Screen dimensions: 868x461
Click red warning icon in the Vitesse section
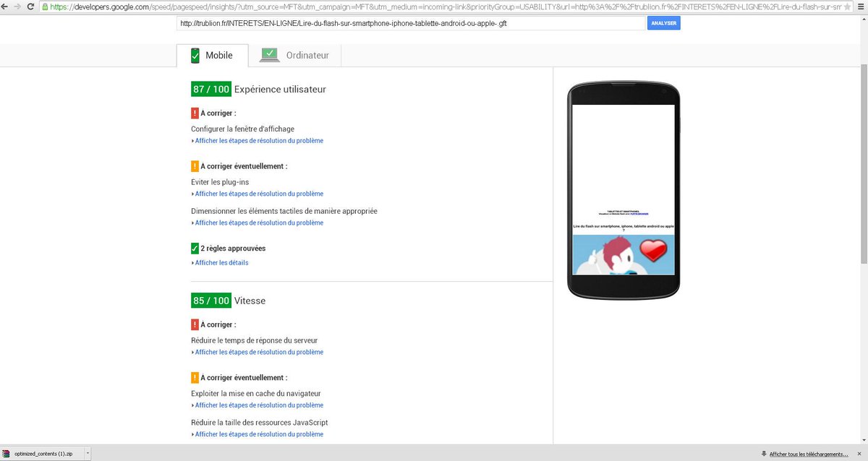195,324
